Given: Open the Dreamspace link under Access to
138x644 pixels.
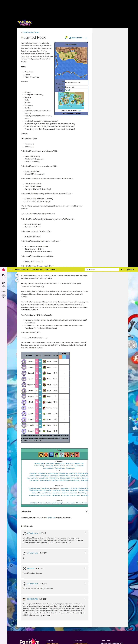Looking at the screenshot, I should click(60, 503).
